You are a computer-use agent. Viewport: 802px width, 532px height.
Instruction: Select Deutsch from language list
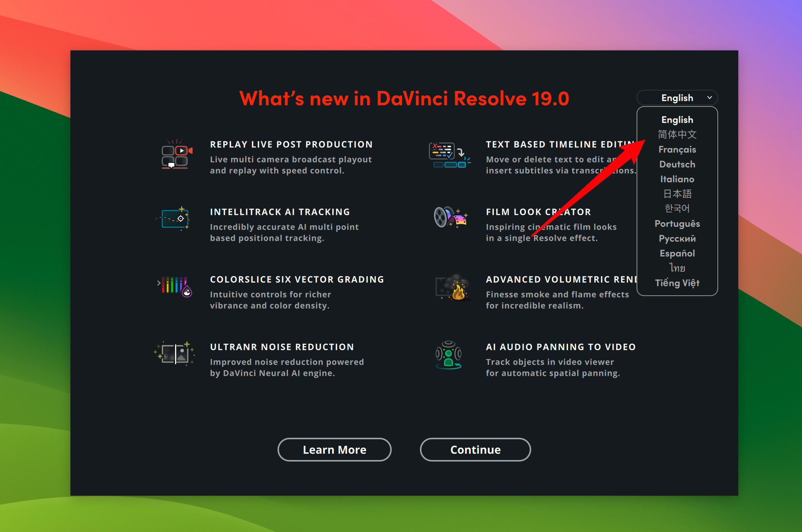[677, 164]
